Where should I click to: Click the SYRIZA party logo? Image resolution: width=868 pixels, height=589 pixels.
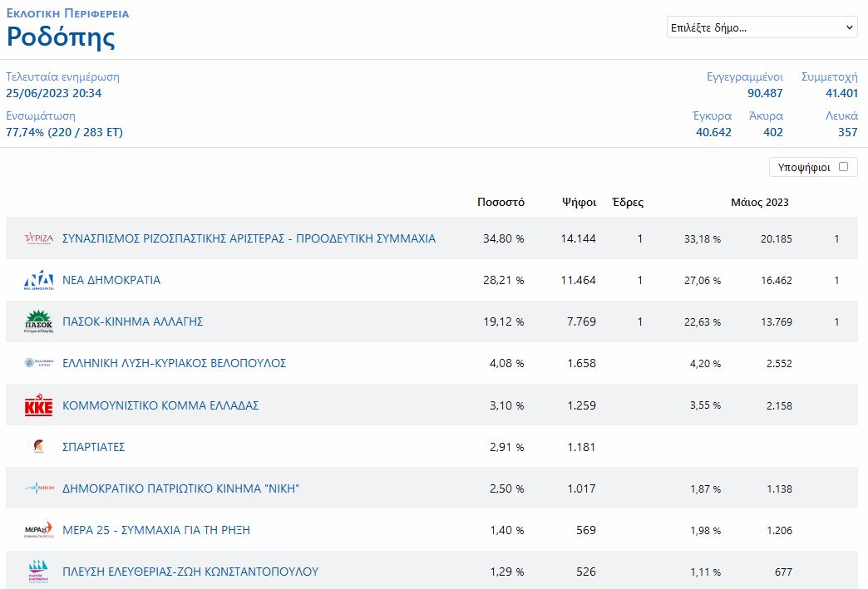(x=38, y=238)
